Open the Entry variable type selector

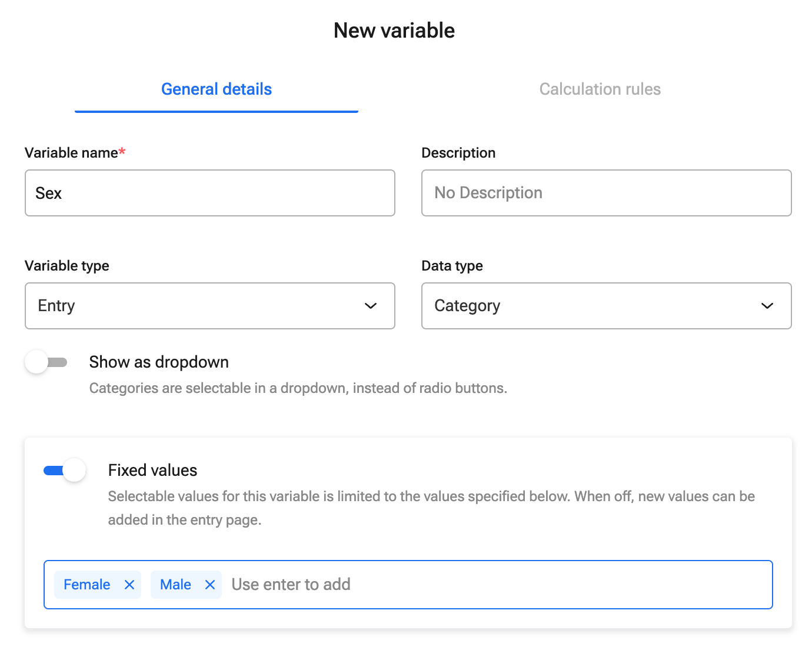(209, 306)
